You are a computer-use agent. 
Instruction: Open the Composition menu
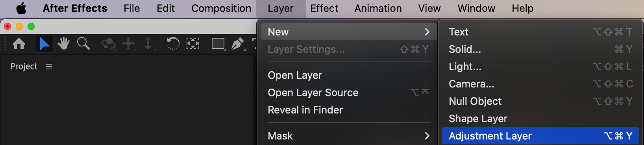pos(221,8)
